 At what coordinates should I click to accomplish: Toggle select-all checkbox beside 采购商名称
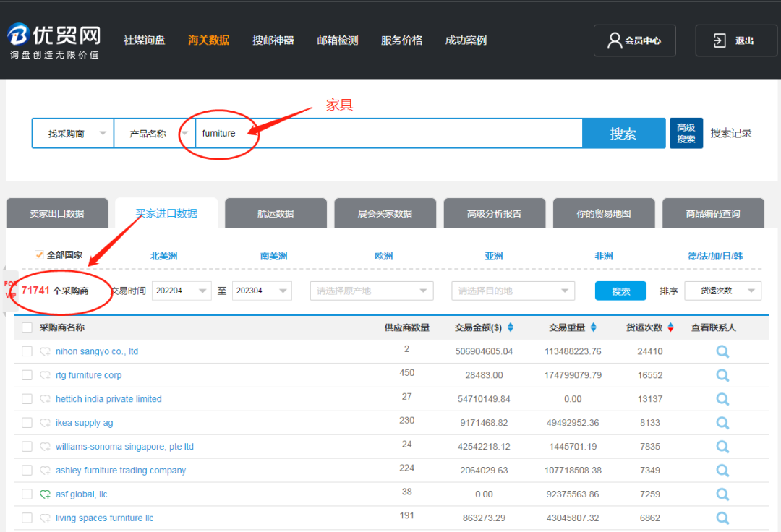[27, 327]
